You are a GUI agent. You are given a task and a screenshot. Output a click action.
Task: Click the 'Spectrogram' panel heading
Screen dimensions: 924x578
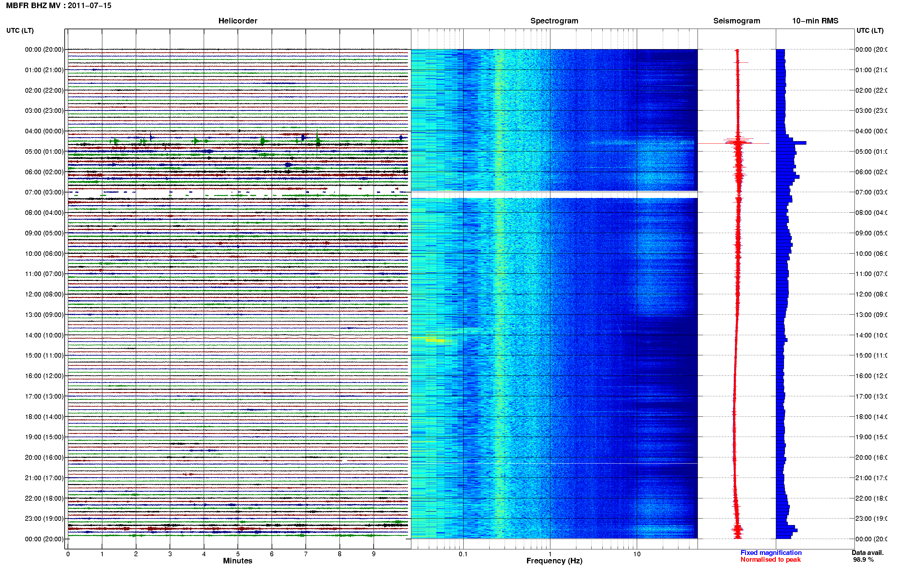(554, 21)
